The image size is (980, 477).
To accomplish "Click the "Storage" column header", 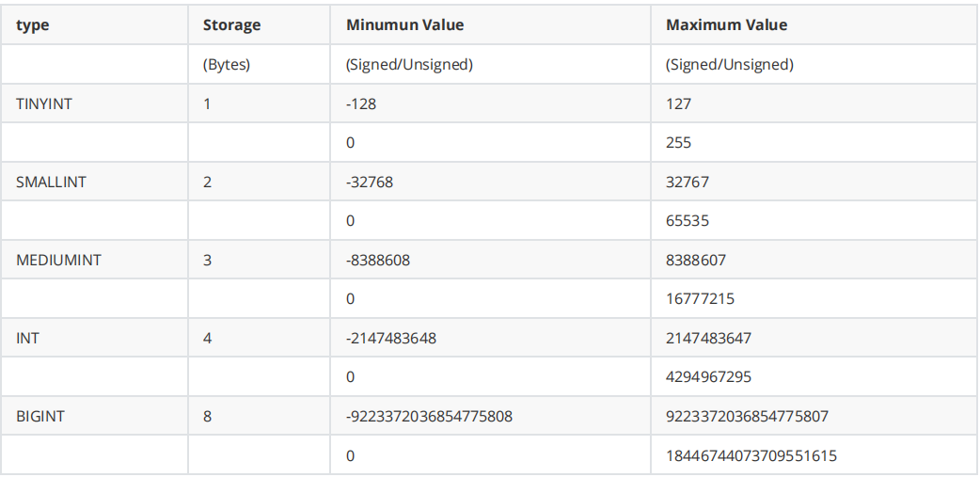I will [230, 25].
